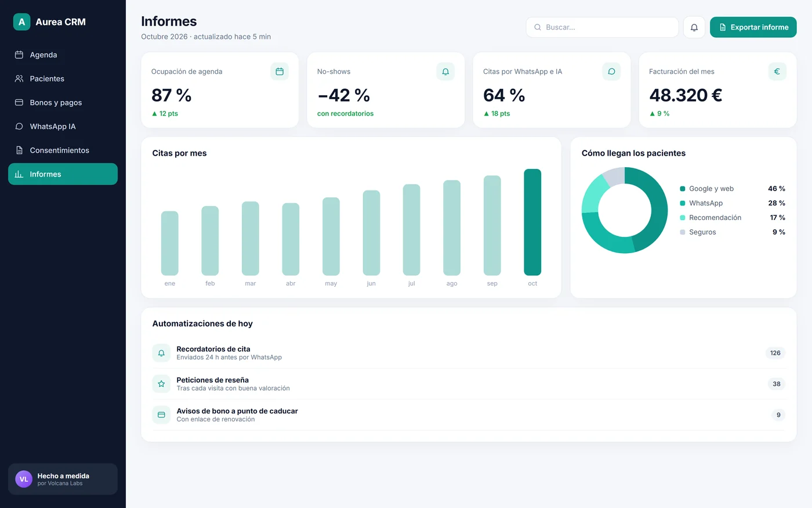The width and height of the screenshot is (812, 508).
Task: Click the jun bar in the chart
Action: 371,233
